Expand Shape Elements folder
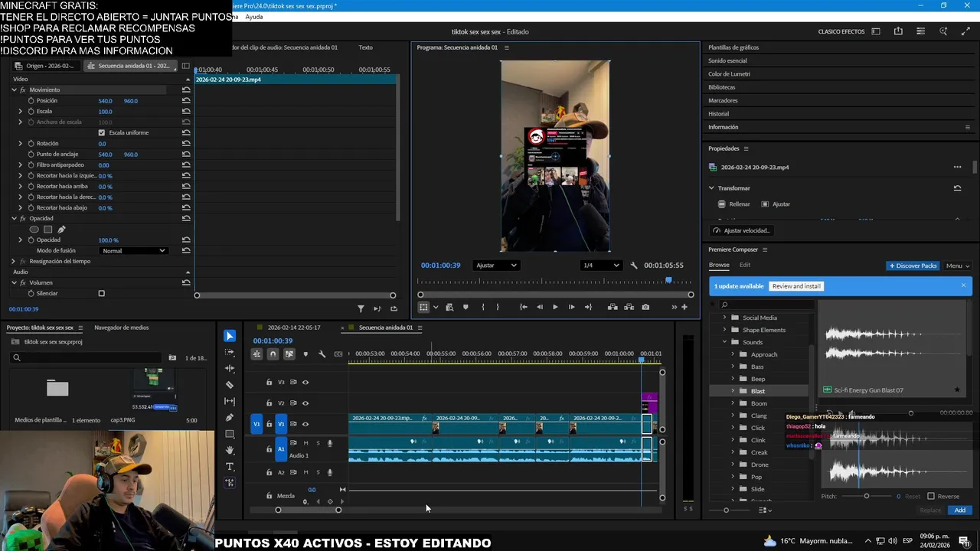 click(x=725, y=330)
